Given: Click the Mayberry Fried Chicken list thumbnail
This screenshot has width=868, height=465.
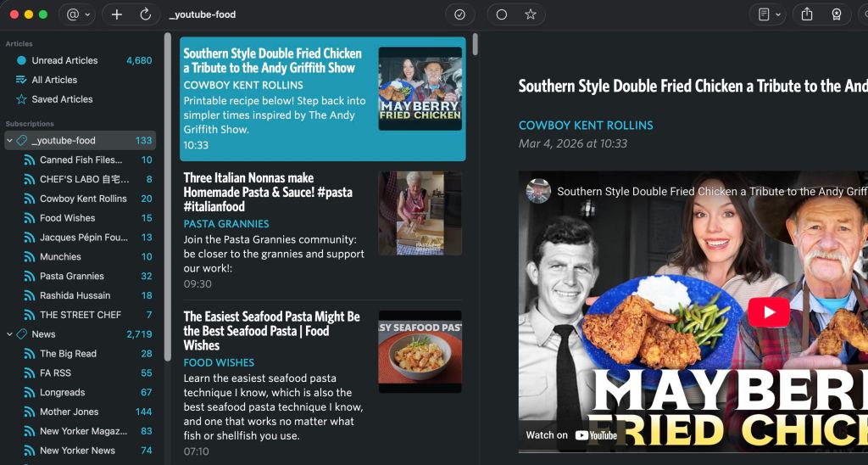Looking at the screenshot, I should (x=420, y=89).
